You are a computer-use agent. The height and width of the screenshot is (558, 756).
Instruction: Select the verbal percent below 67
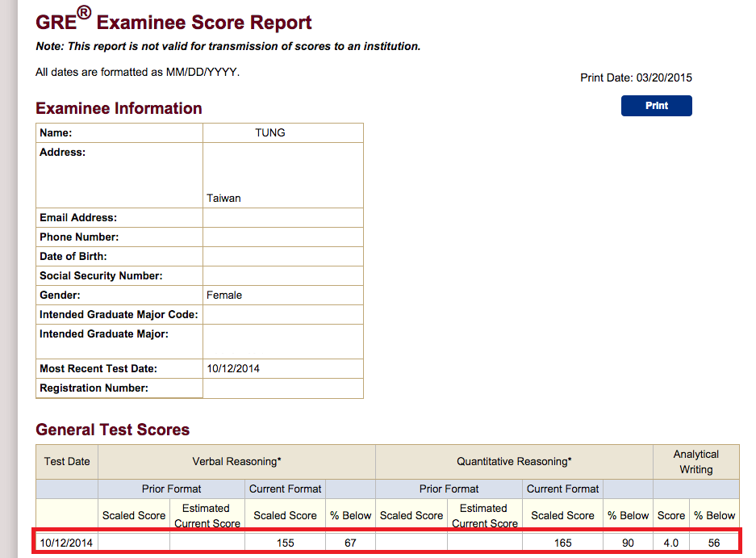[350, 543]
